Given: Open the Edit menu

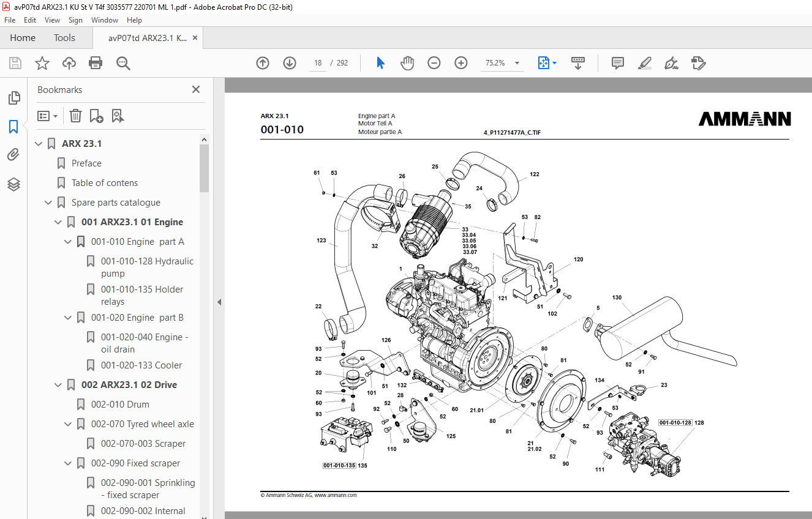Looking at the screenshot, I should pos(30,20).
